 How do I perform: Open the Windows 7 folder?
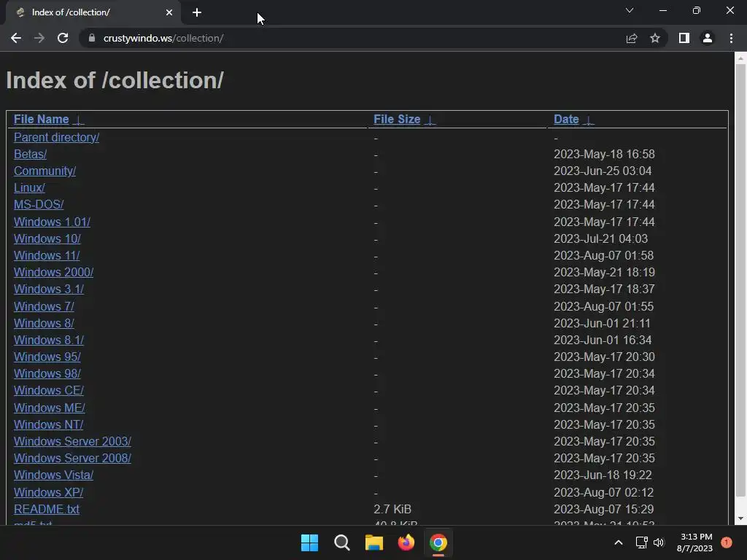(x=44, y=306)
